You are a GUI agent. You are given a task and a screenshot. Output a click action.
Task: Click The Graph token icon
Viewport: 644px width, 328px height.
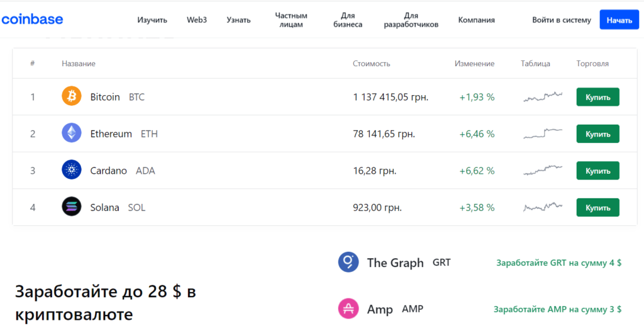(348, 263)
